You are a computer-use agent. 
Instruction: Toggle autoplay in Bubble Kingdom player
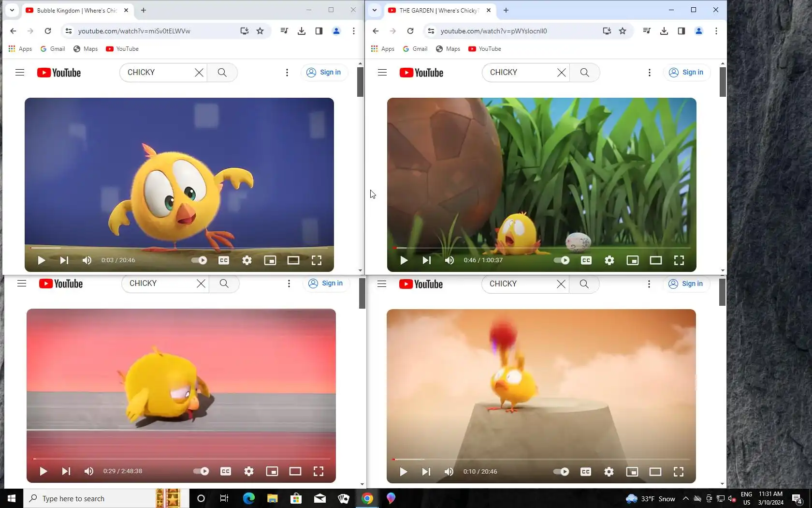[199, 260]
